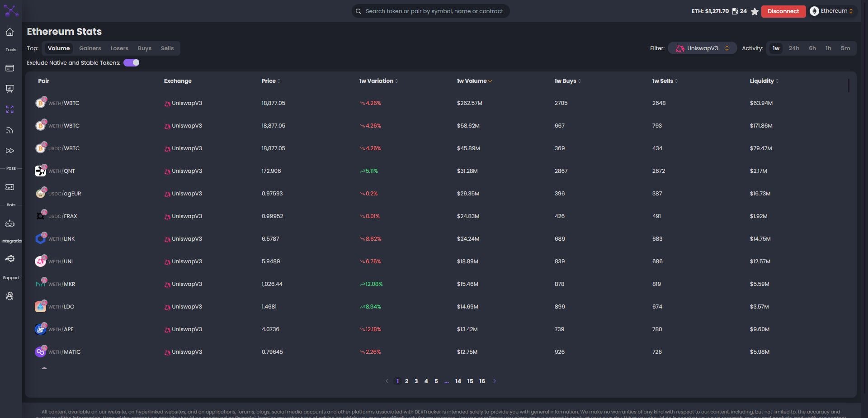Screen dimensions: 868x418
Task: Click the $171.86M liquidity cell
Action: tap(761, 126)
